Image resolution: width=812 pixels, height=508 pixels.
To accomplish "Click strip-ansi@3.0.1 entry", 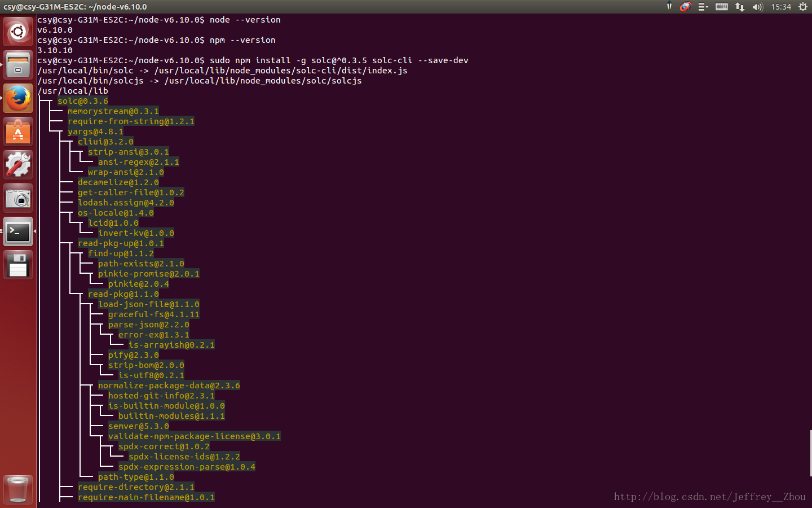I will coord(129,152).
